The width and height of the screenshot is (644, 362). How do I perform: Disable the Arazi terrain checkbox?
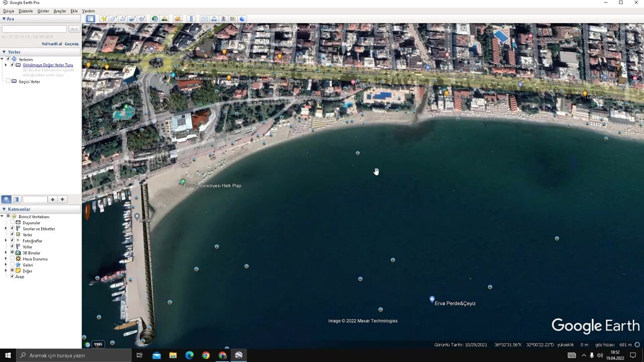[13, 277]
